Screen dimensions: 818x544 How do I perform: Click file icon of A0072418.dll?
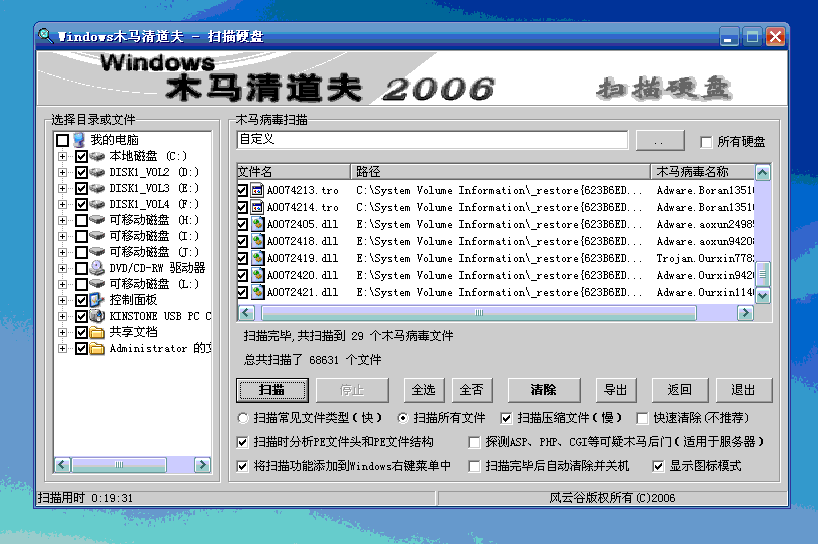coord(257,241)
